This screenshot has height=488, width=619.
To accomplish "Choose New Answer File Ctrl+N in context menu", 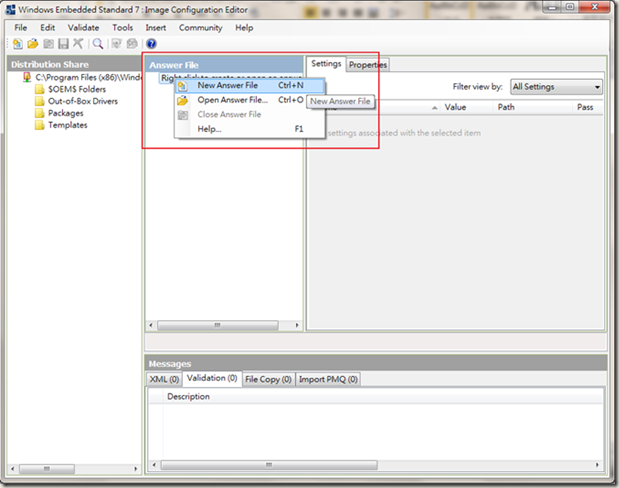I will click(250, 85).
